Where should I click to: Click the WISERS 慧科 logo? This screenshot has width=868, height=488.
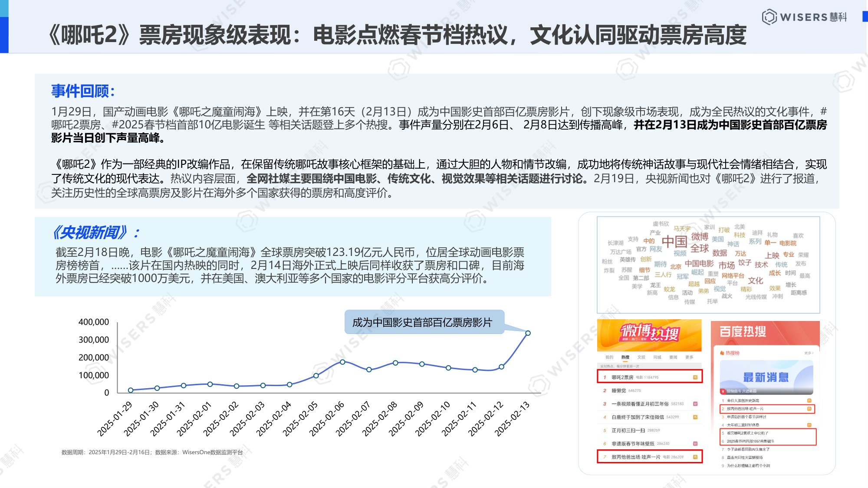coord(804,17)
